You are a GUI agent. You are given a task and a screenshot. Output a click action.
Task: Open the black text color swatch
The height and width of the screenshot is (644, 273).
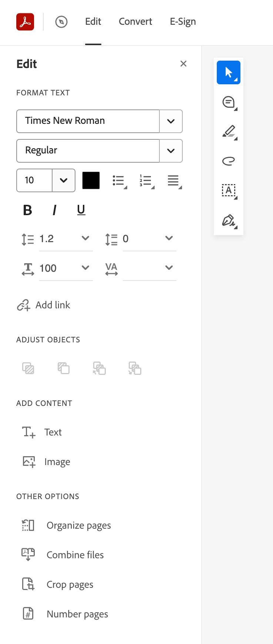(x=91, y=180)
